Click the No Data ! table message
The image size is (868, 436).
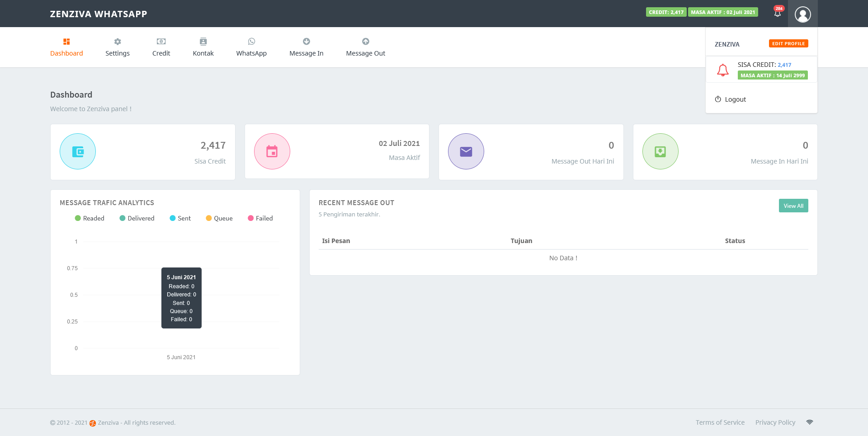tap(563, 258)
